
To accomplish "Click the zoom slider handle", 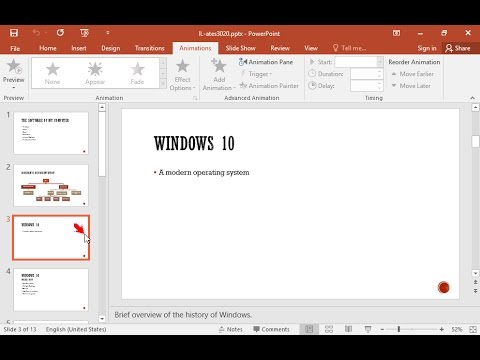I will click(x=399, y=329).
